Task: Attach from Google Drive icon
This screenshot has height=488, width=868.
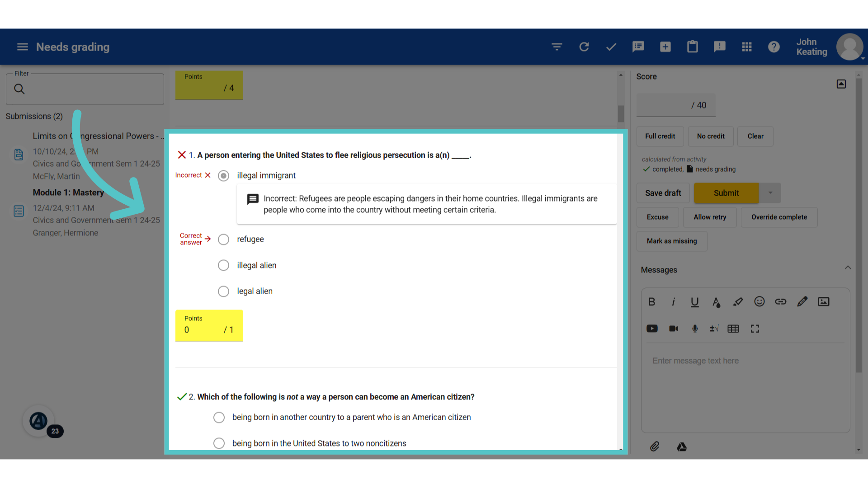Action: point(682,447)
